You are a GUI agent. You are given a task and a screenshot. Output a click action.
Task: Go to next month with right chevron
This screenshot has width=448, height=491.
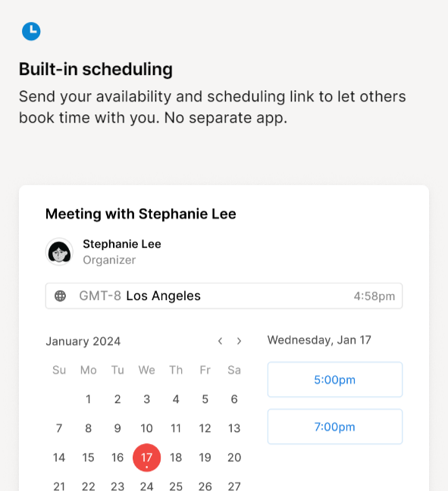click(239, 341)
